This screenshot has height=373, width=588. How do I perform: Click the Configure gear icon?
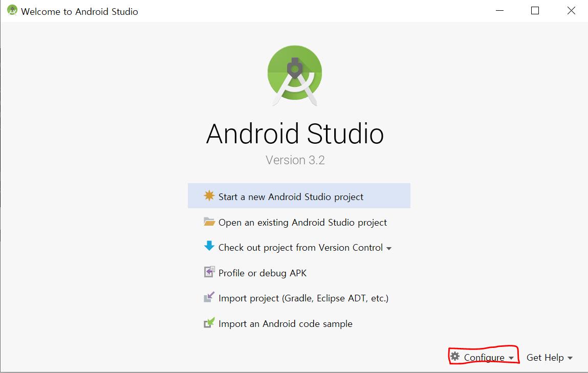tap(455, 356)
